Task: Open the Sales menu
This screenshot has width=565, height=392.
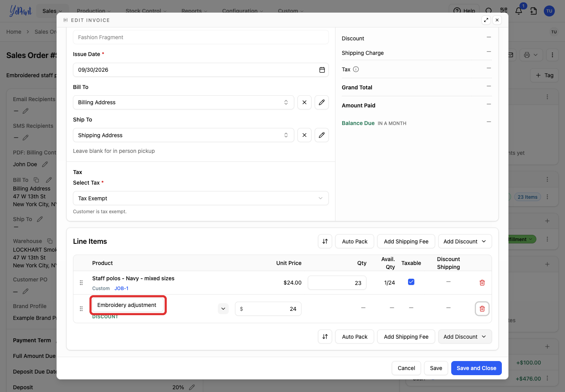Action: 52,11
